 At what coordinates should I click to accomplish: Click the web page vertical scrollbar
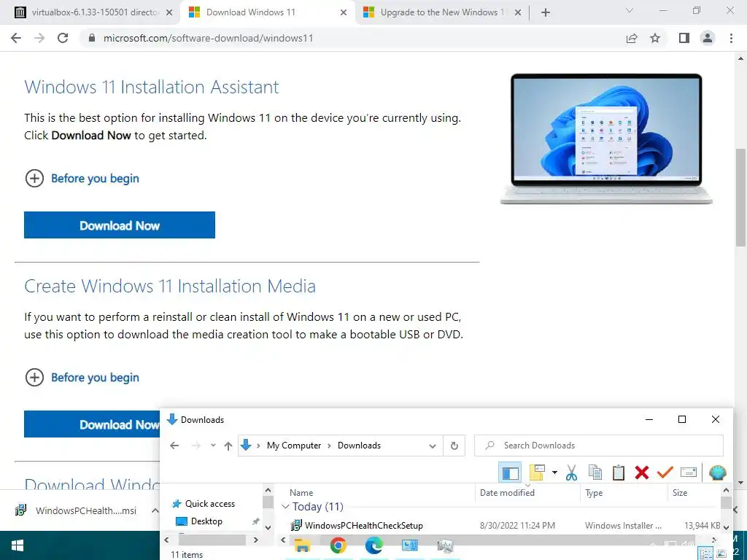pos(740,198)
